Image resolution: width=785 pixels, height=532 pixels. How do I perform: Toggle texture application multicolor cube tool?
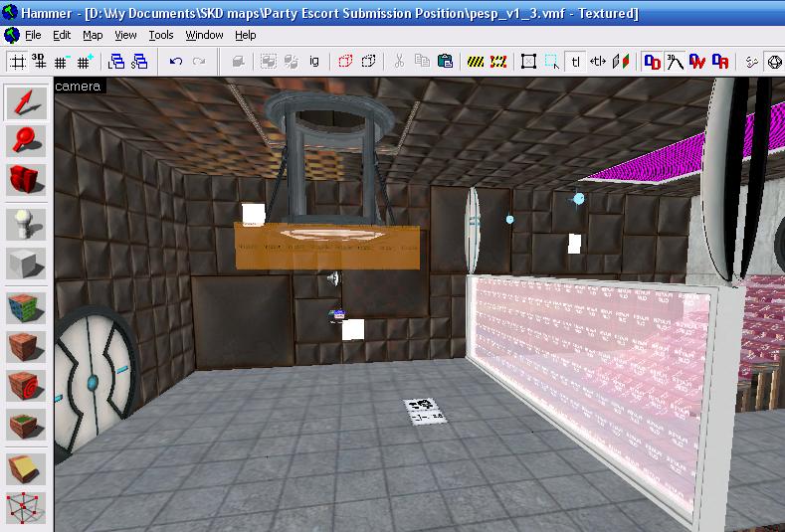click(26, 308)
